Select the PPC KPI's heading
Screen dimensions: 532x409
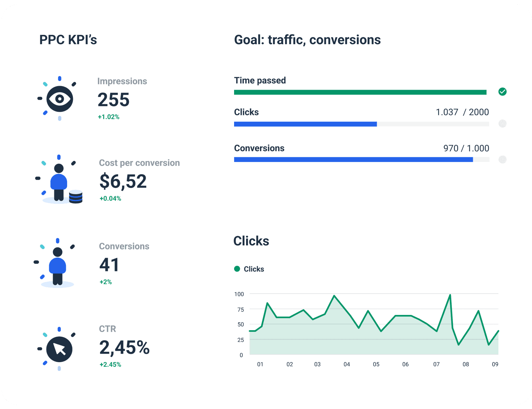tap(68, 40)
